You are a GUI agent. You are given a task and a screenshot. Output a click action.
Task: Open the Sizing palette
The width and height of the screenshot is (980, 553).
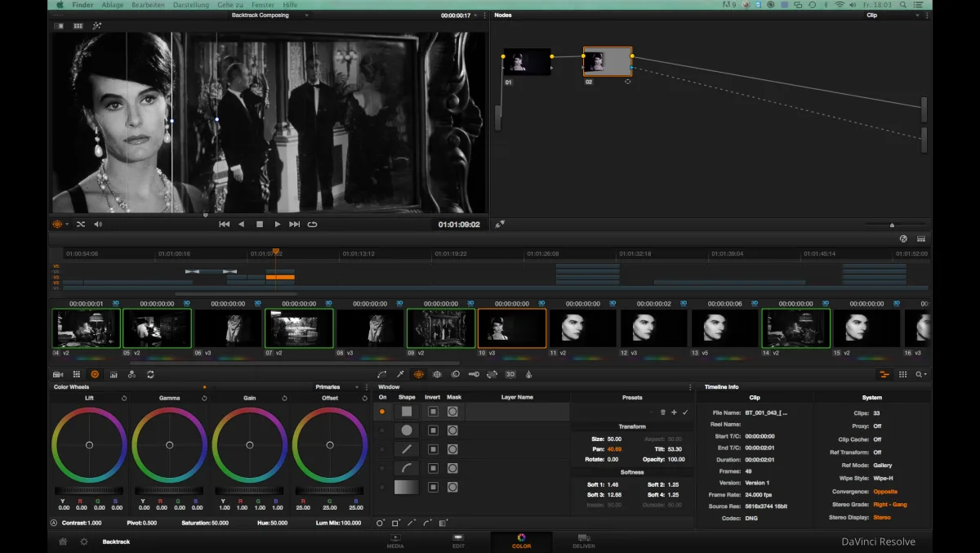[492, 374]
